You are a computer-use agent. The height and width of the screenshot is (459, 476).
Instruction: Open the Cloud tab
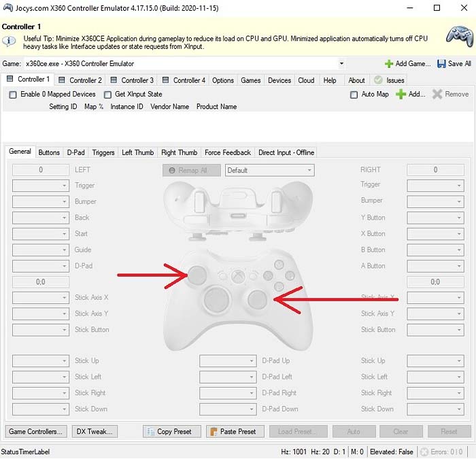point(306,80)
